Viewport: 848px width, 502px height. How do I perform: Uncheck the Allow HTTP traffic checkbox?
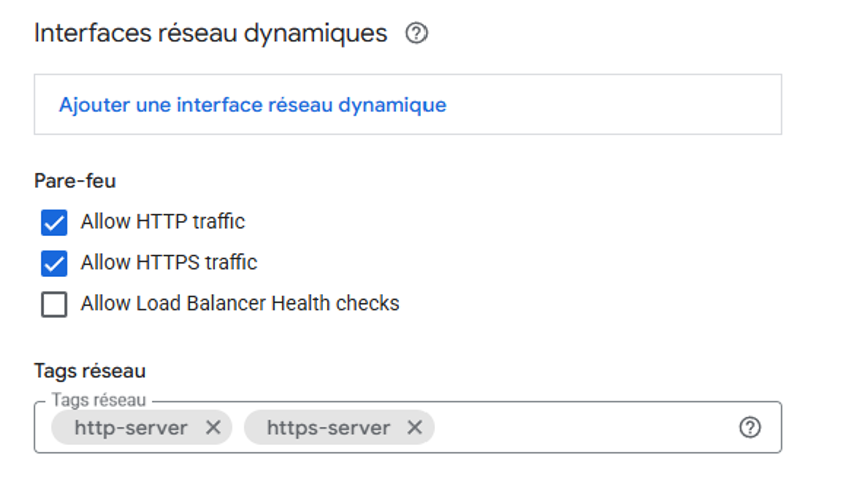pyautogui.click(x=54, y=222)
